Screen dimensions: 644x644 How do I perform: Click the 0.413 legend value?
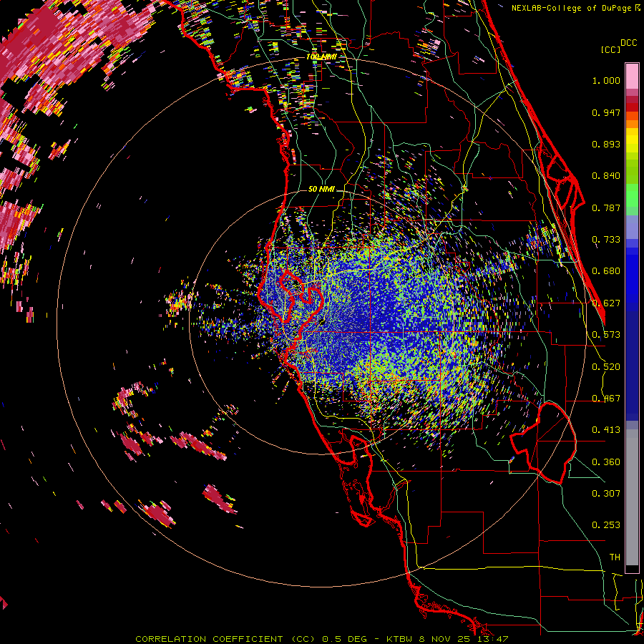[x=606, y=430]
